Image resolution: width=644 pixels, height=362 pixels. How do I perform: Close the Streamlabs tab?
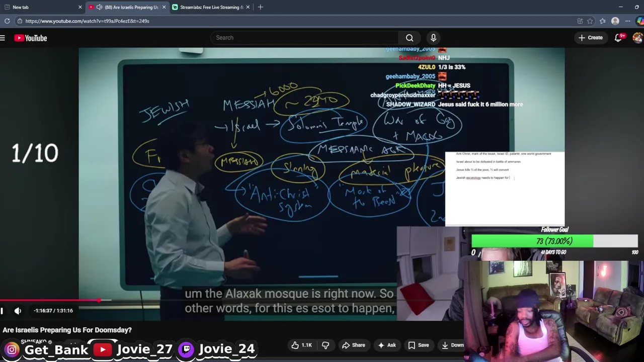[x=248, y=7]
